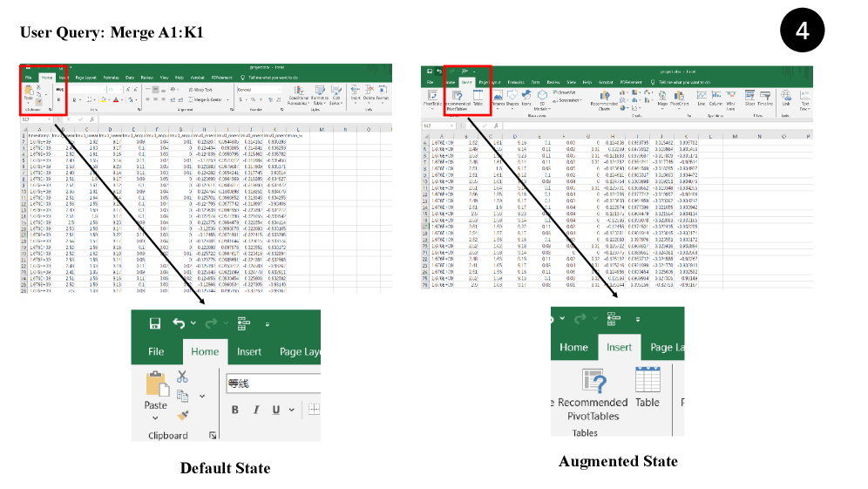Select Insert tab in Augmented State zoomed inset
The width and height of the screenshot is (868, 489).
click(619, 347)
